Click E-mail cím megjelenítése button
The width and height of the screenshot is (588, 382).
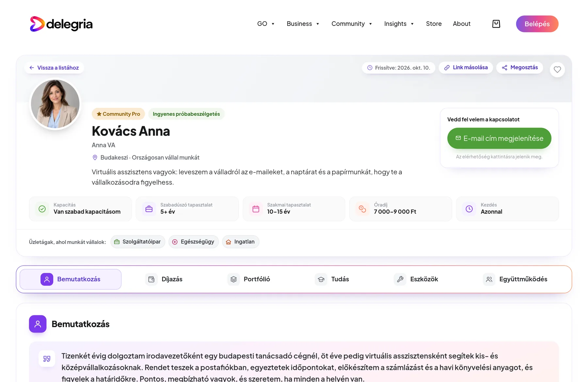[499, 138]
